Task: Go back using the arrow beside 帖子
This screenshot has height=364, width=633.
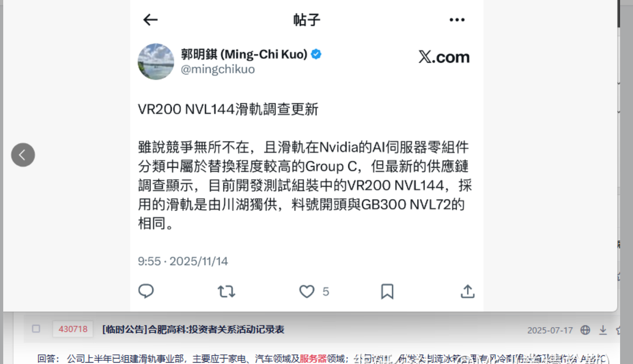Action: coord(150,20)
